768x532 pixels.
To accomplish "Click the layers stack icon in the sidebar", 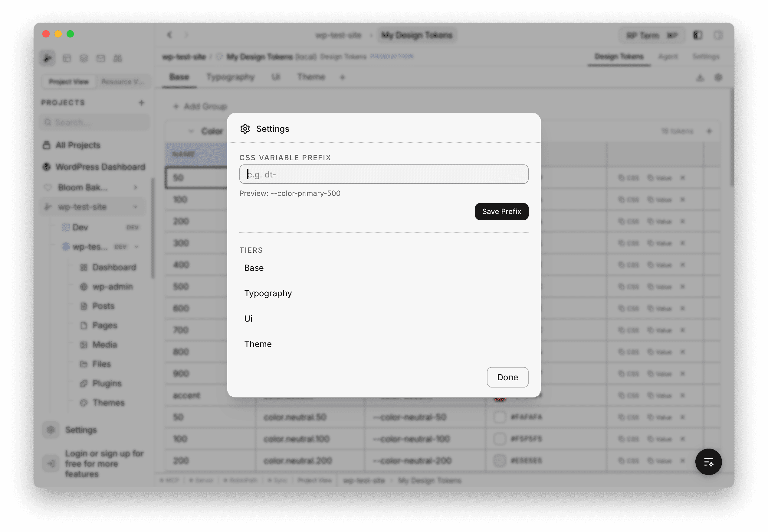I will point(84,58).
